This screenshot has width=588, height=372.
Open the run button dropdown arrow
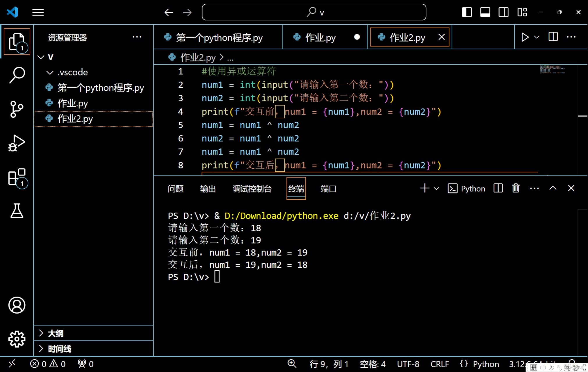537,37
